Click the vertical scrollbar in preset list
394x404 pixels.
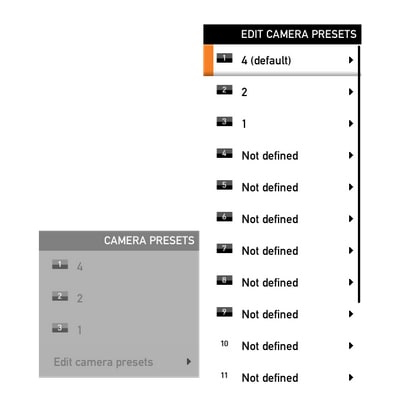pyautogui.click(x=359, y=174)
